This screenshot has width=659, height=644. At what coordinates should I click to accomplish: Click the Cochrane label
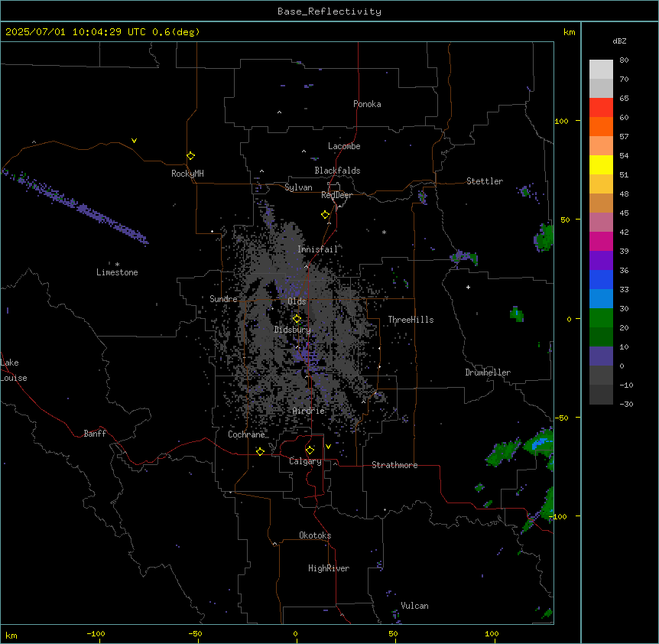(x=246, y=434)
